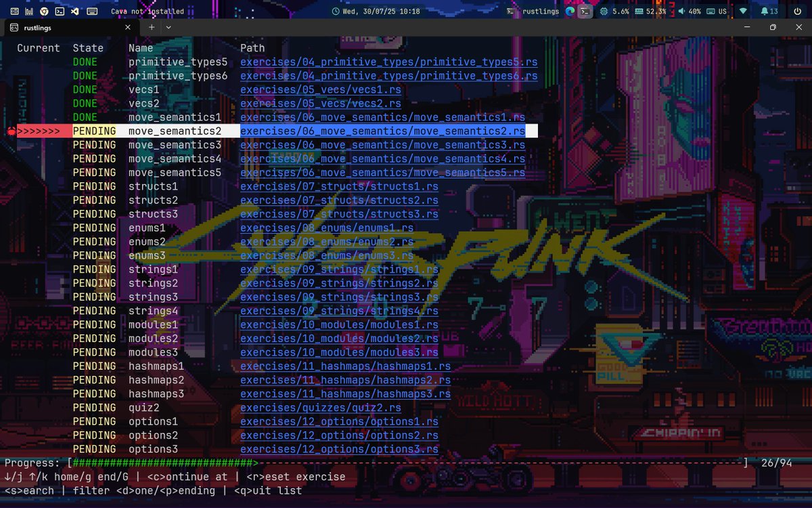812x508 pixels.
Task: Open hashmaps1.rs path link
Action: [346, 366]
